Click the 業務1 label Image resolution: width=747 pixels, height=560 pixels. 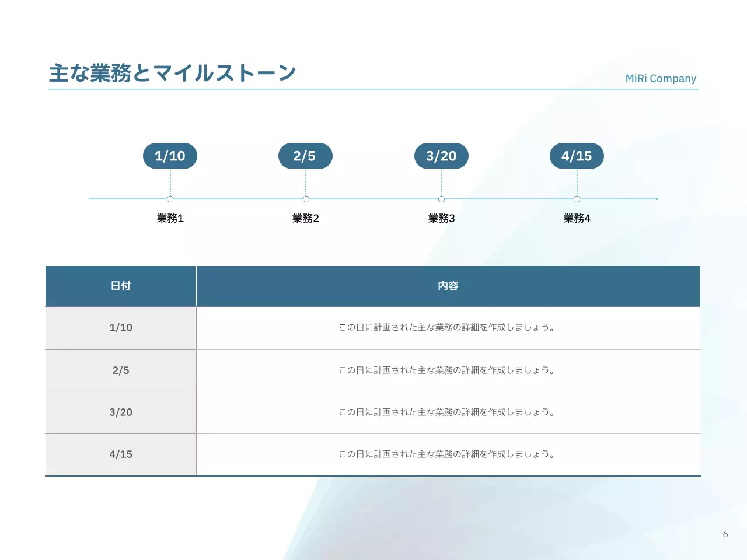170,218
